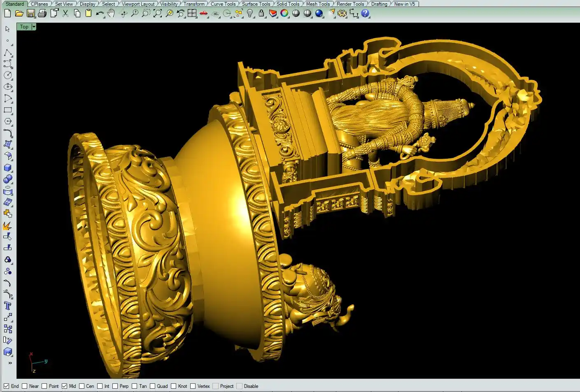
Task: Expand more tools chevron in left toolbar
Action: click(x=10, y=363)
